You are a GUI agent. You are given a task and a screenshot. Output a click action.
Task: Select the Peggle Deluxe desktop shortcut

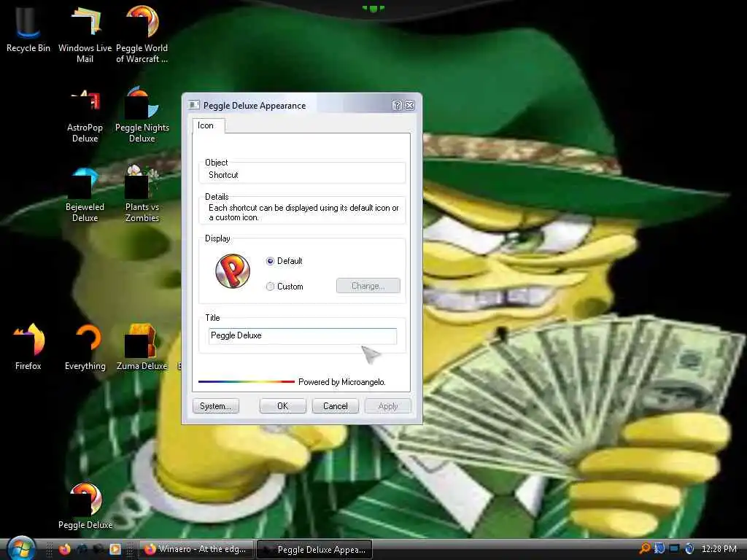pos(85,506)
